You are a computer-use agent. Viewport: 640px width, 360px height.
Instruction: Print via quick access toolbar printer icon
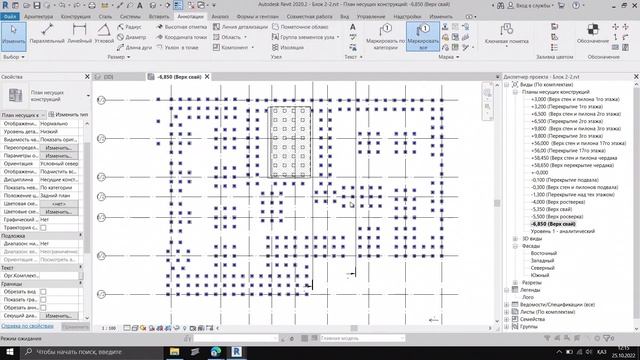coord(92,5)
